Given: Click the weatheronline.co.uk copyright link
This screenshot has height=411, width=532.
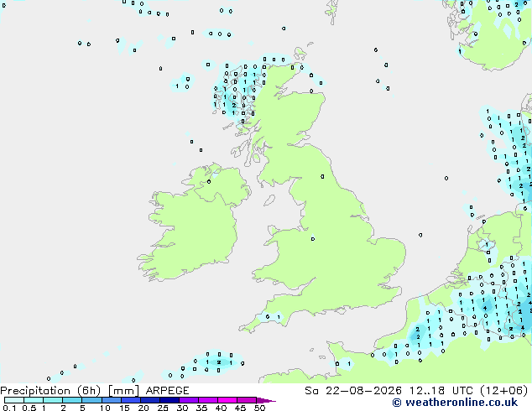Looking at the screenshot, I should point(455,403).
